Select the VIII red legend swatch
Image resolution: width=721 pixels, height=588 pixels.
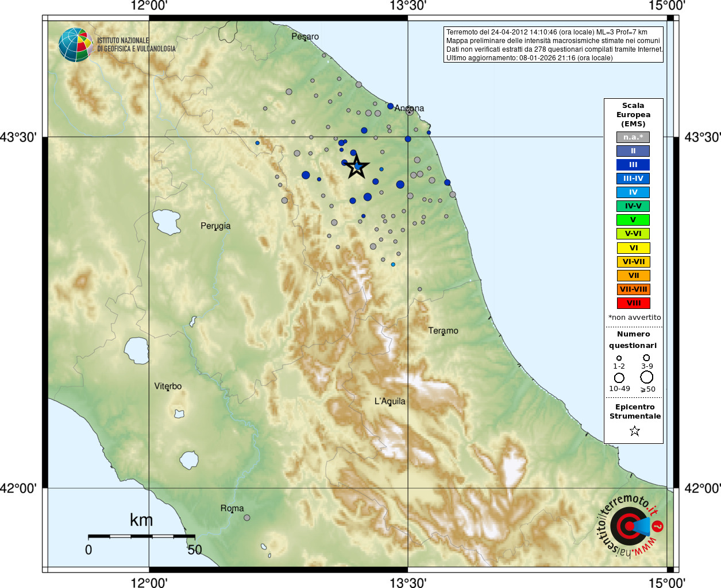coord(633,303)
